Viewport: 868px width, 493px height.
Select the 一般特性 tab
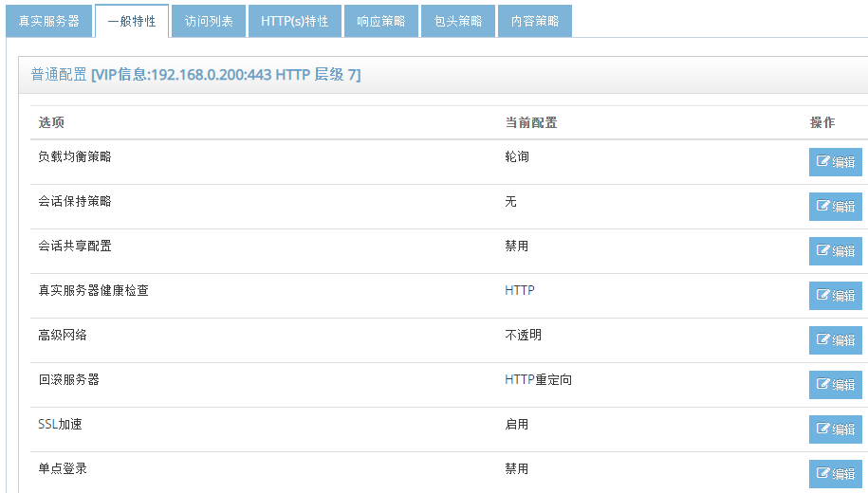point(132,21)
